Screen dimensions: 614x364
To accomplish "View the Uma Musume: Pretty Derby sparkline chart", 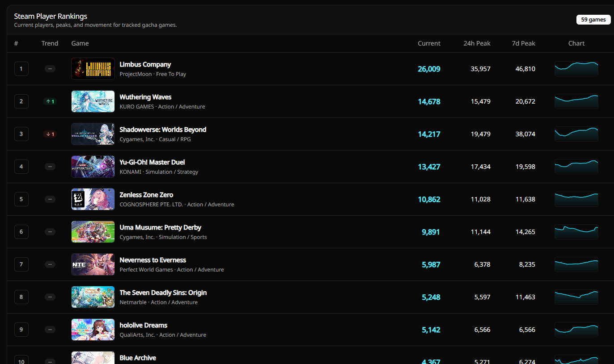I will [x=576, y=232].
